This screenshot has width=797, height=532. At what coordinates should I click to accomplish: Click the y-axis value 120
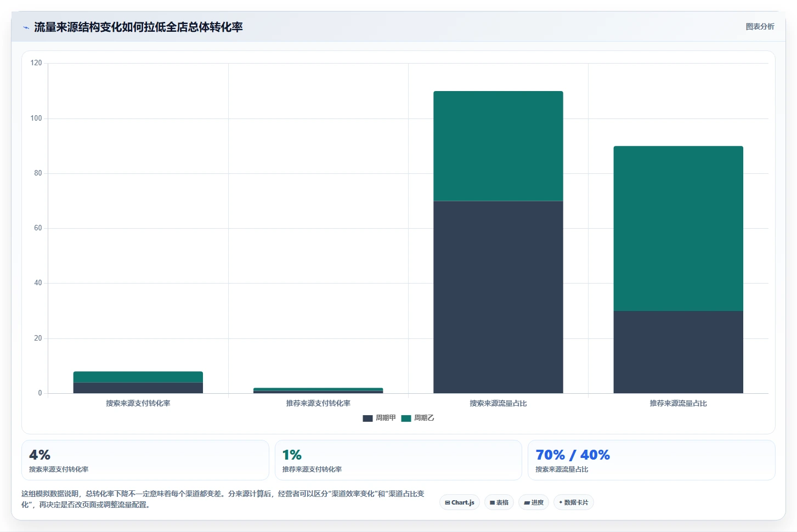click(x=36, y=63)
